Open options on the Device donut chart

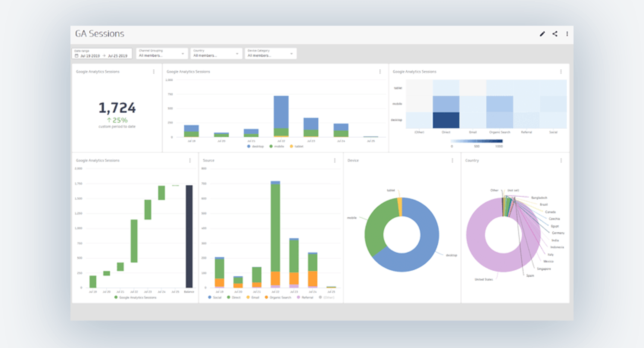pyautogui.click(x=452, y=160)
